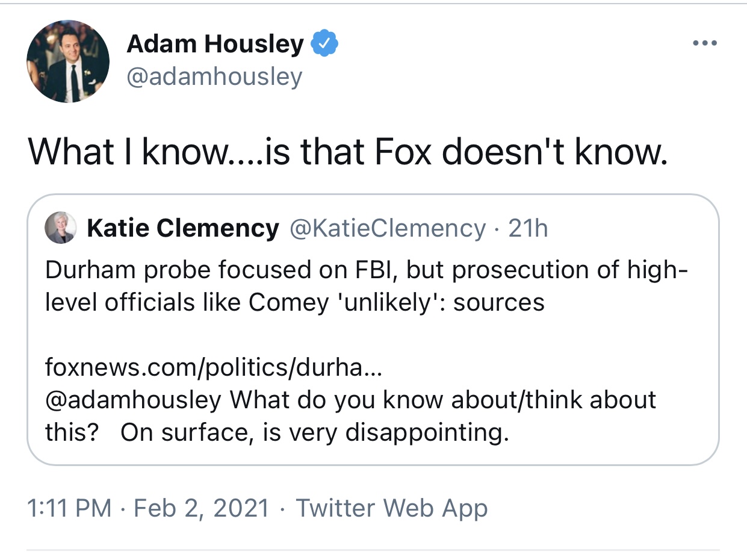Open the foxnews.com/politics/durha... link

tap(214, 367)
